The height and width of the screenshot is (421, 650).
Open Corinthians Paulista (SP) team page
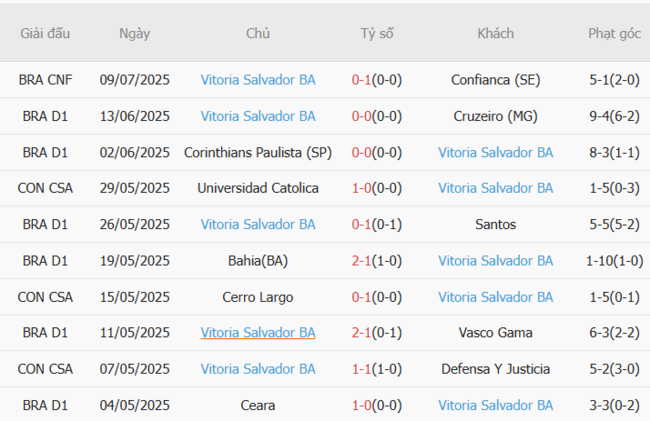[x=258, y=153]
